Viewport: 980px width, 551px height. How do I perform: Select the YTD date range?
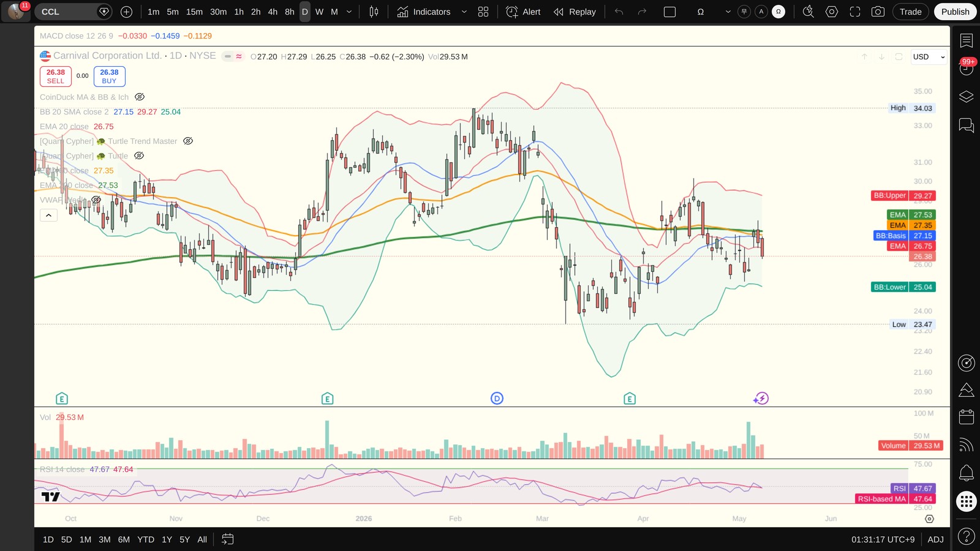146,539
